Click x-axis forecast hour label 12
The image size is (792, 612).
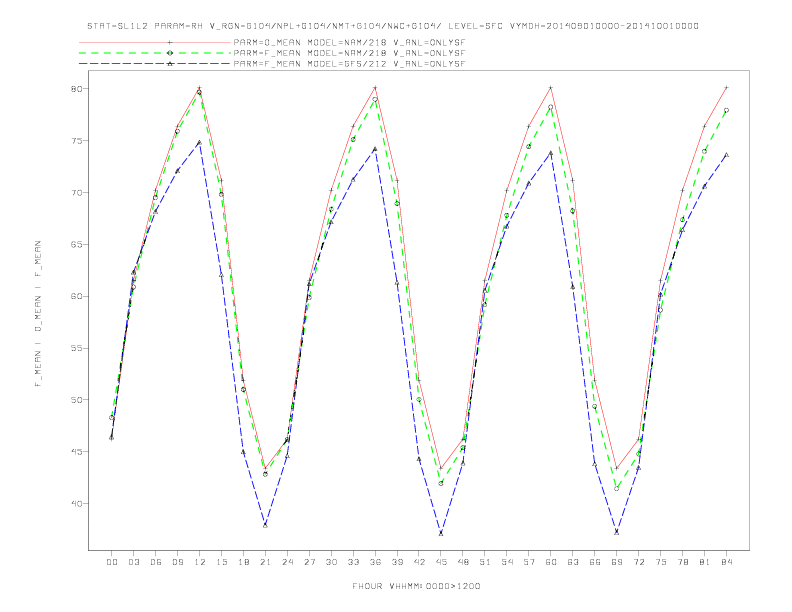200,562
